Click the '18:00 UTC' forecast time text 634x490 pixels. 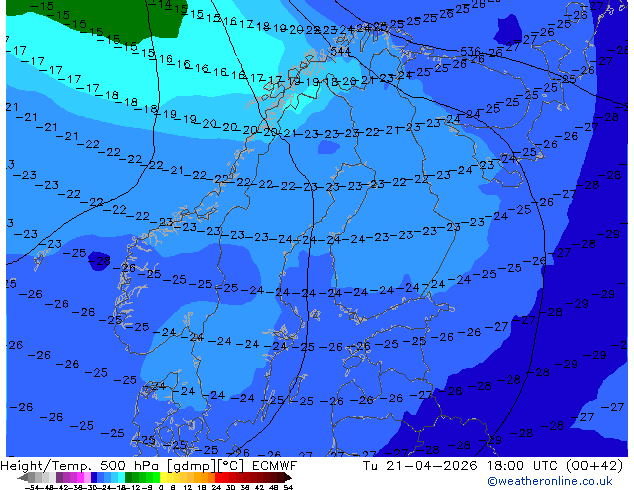pos(521,466)
